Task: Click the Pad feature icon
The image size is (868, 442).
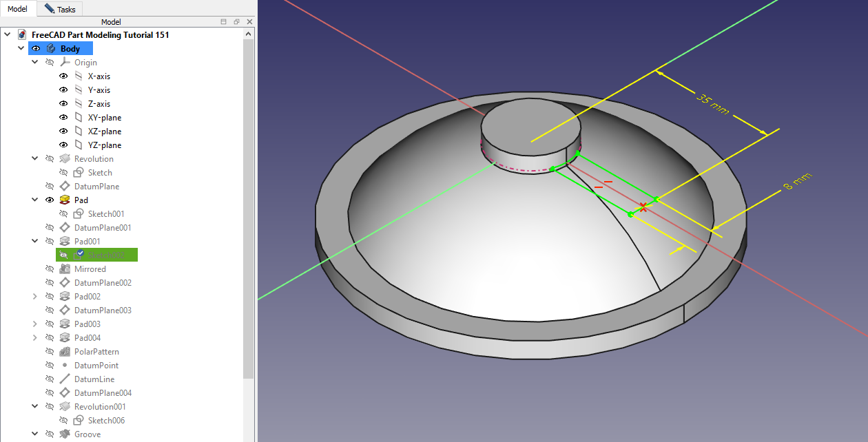Action: coord(65,200)
